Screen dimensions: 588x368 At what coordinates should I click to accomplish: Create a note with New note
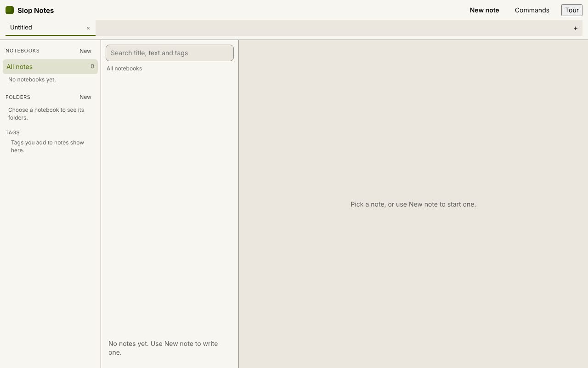(484, 10)
